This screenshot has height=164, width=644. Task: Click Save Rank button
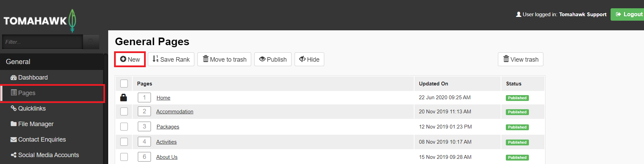coord(171,59)
